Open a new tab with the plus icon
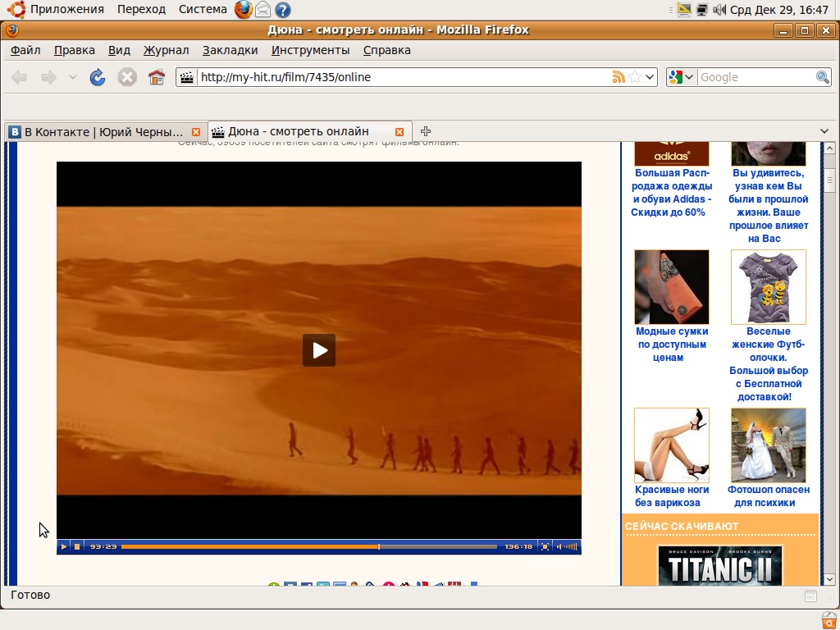 (x=426, y=131)
